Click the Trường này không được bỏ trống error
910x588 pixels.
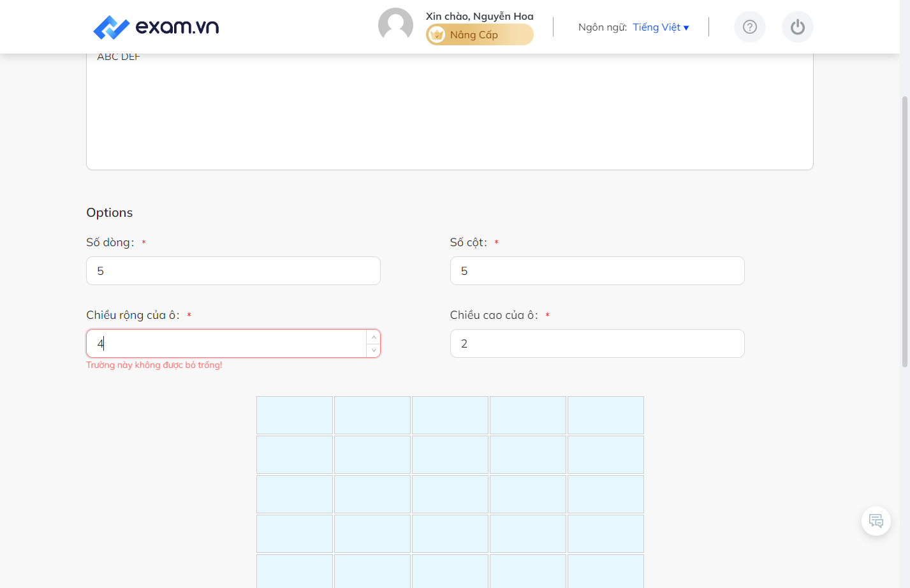pos(154,365)
